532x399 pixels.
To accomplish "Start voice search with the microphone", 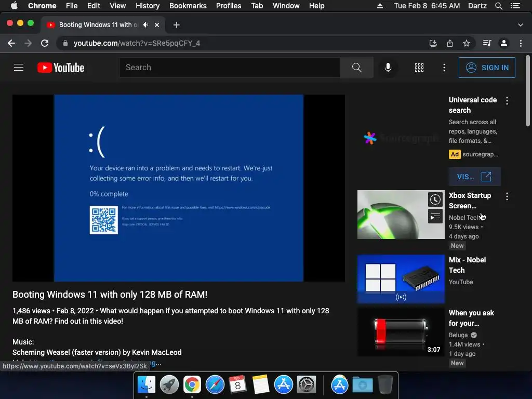I will click(x=388, y=68).
